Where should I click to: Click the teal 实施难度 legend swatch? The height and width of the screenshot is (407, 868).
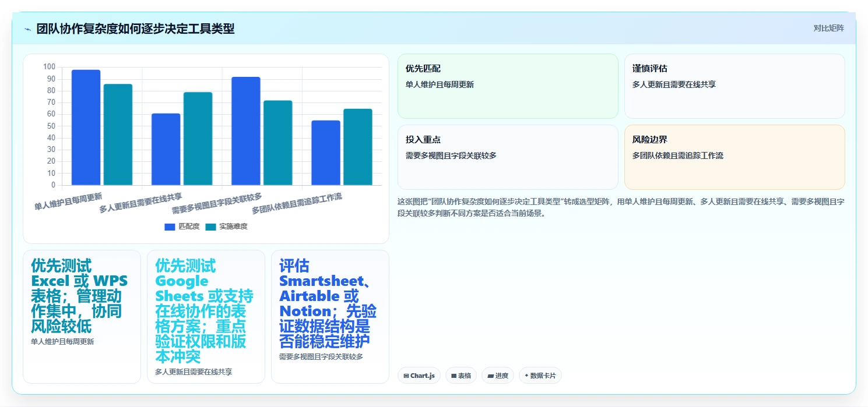[x=211, y=226]
